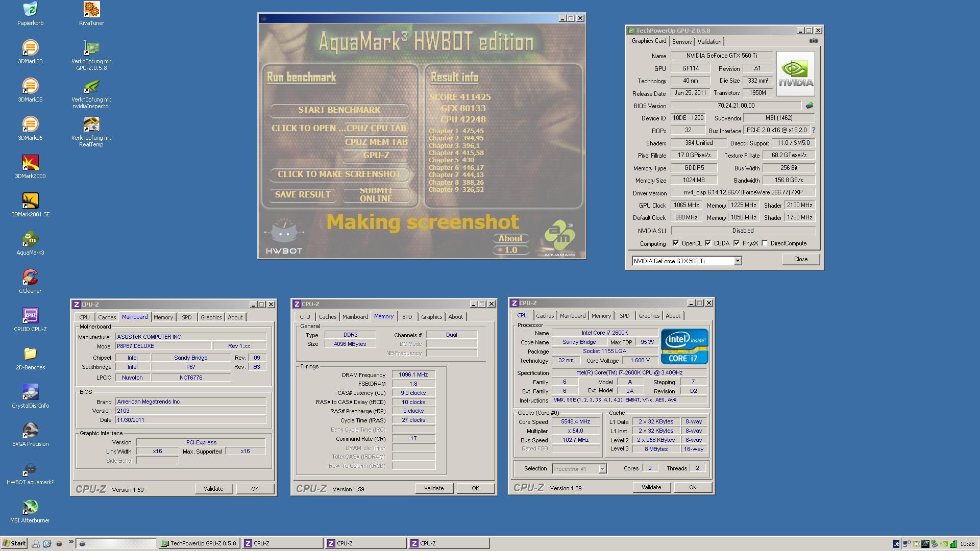This screenshot has width=980, height=551.
Task: Click the Core Speed value 5548.4 MHz
Action: pos(575,421)
